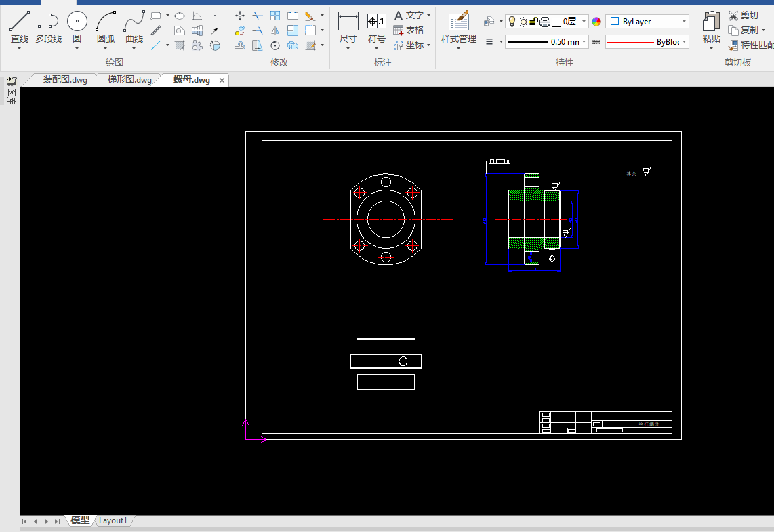Open 样式管理 style manager

click(459, 28)
